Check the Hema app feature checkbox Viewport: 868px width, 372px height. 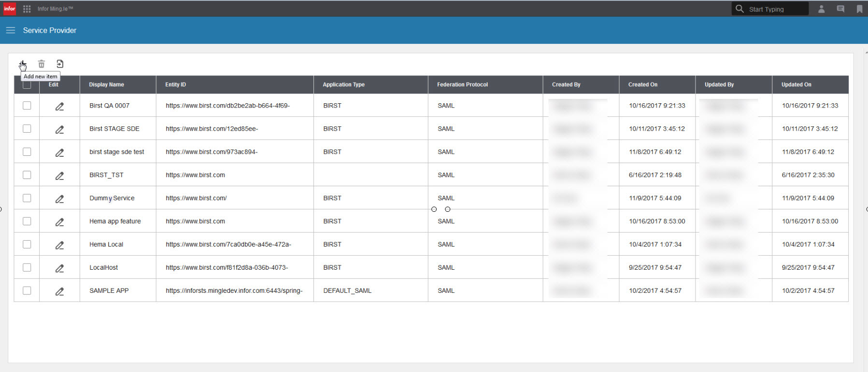click(27, 221)
